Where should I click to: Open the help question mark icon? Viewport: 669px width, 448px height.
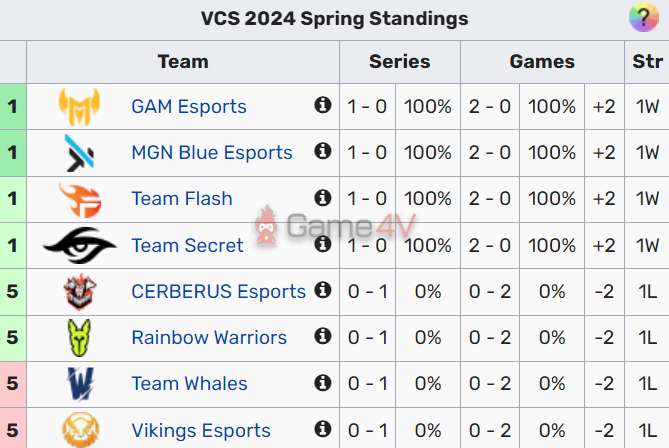642,18
